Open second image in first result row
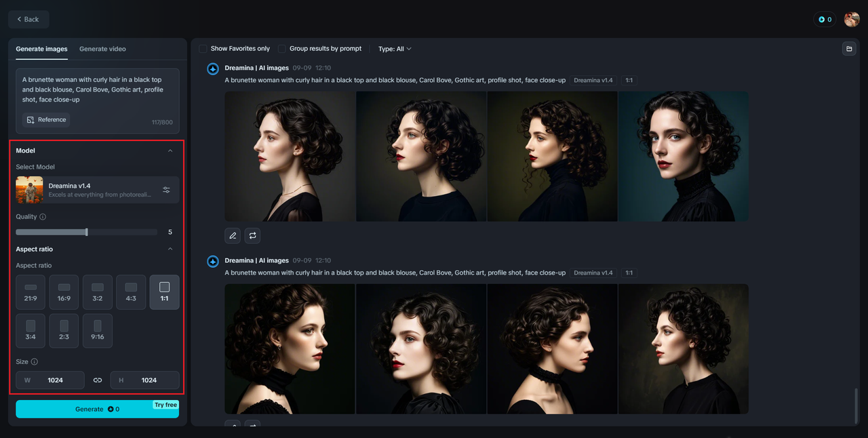The height and width of the screenshot is (438, 868). tap(421, 157)
